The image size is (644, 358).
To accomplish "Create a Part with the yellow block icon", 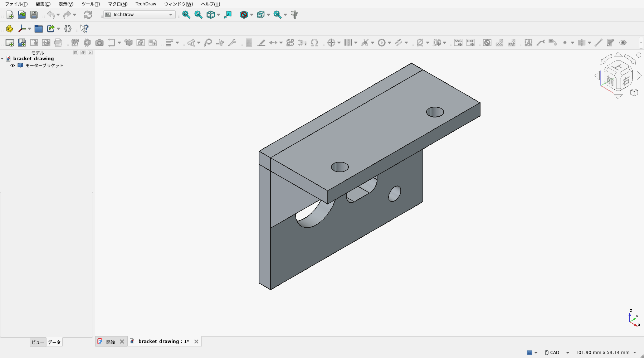I will (10, 29).
